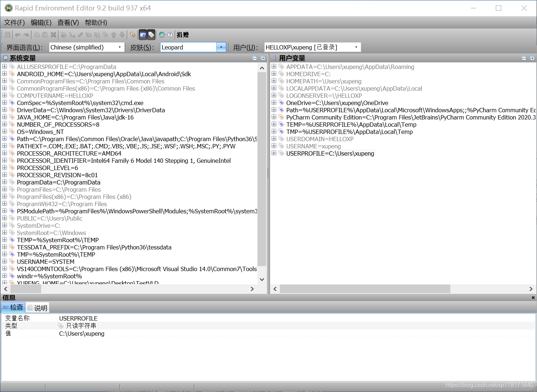Collapse all in 用户变量 panel header
The width and height of the screenshot is (537, 392).
[x=524, y=58]
